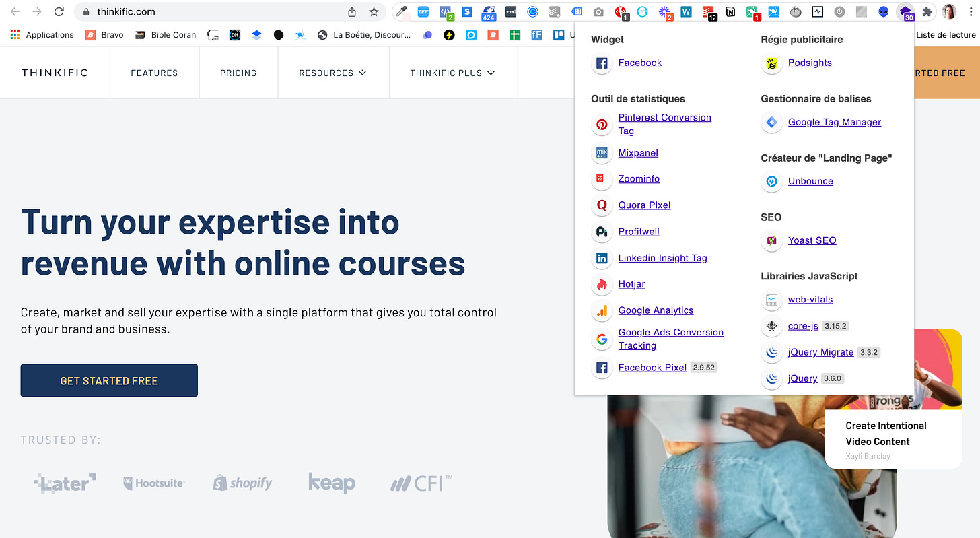980x538 pixels.
Task: Open the Zoominfo link
Action: click(639, 179)
